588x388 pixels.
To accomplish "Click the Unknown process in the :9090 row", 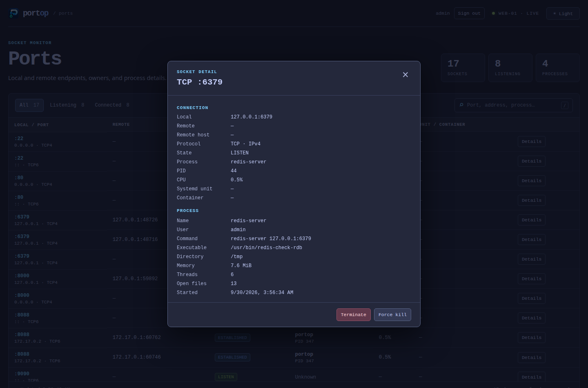I will click(305, 377).
